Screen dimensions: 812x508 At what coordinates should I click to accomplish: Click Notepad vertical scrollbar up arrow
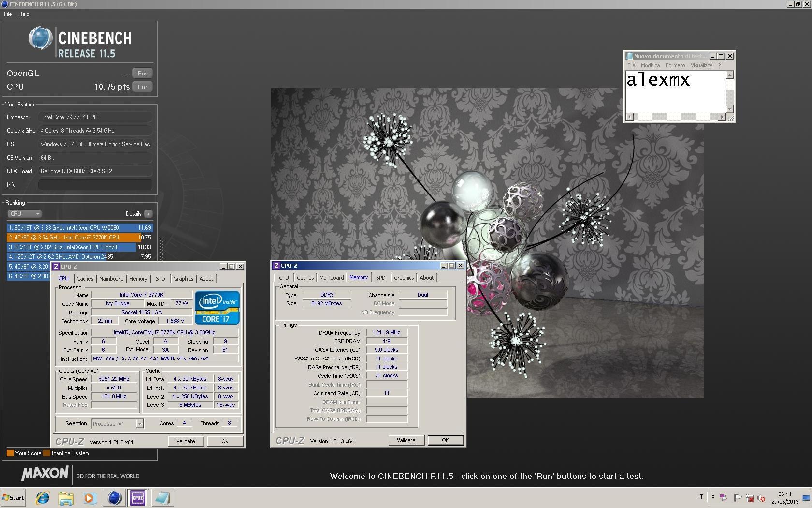[730, 75]
